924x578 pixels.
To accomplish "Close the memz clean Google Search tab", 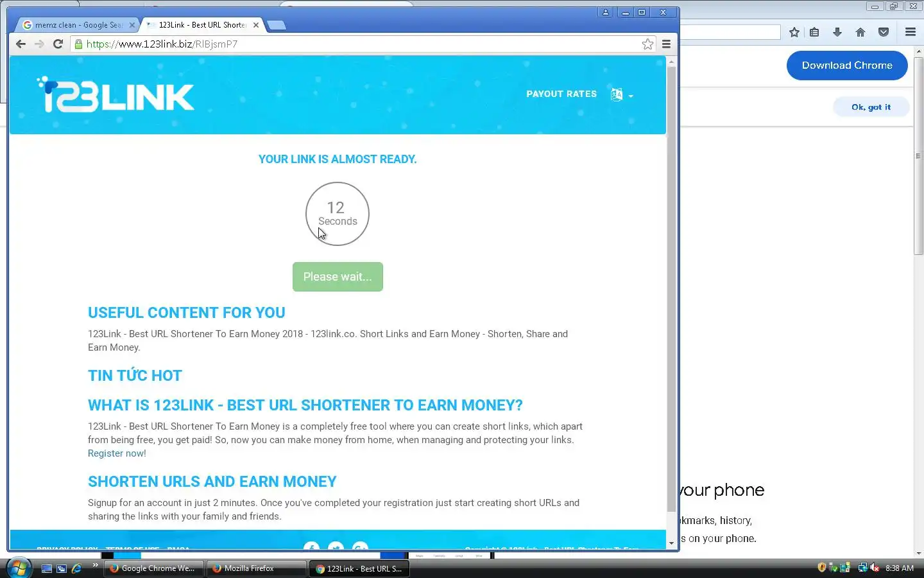I will 132,25.
